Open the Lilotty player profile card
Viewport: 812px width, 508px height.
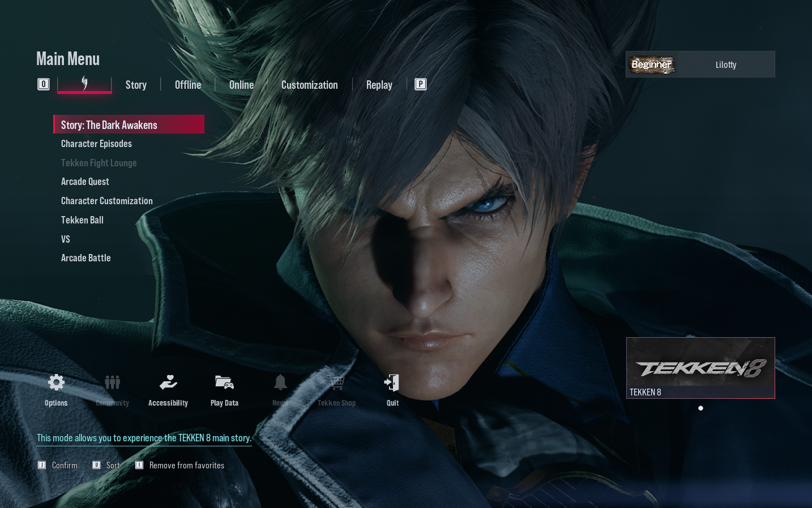click(700, 64)
